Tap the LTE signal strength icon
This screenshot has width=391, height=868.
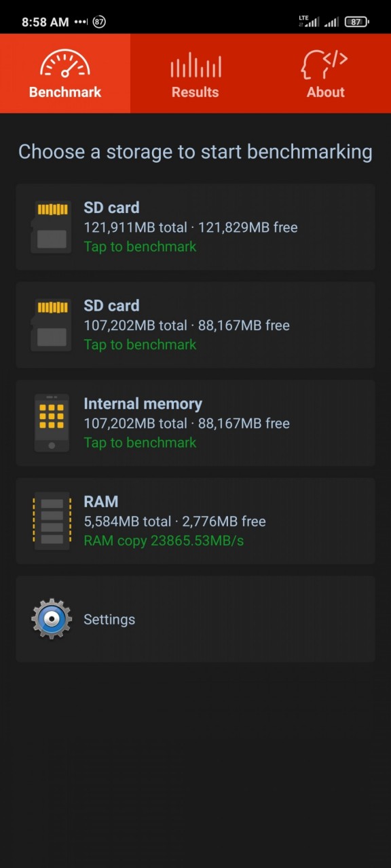[309, 22]
